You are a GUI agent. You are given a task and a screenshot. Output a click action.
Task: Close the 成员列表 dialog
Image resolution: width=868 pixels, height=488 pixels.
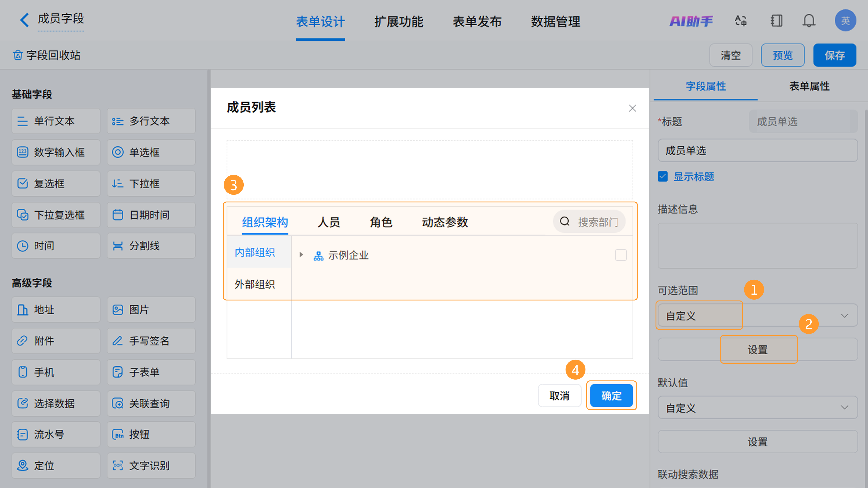click(632, 108)
